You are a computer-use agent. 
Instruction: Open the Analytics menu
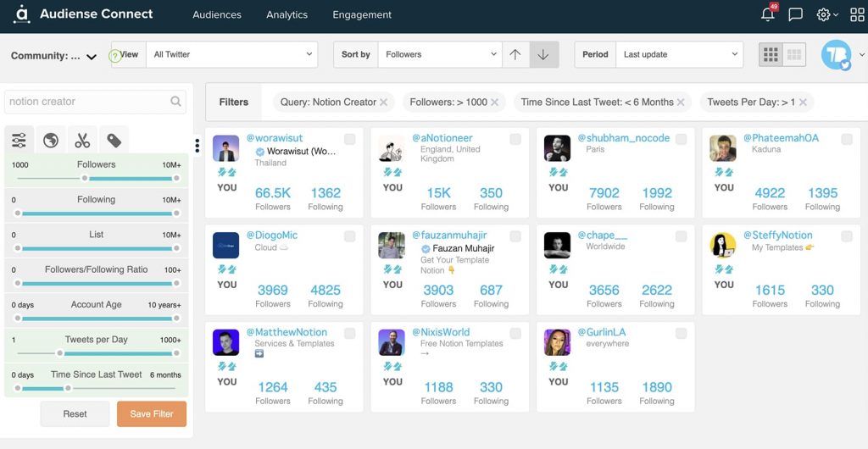(287, 15)
